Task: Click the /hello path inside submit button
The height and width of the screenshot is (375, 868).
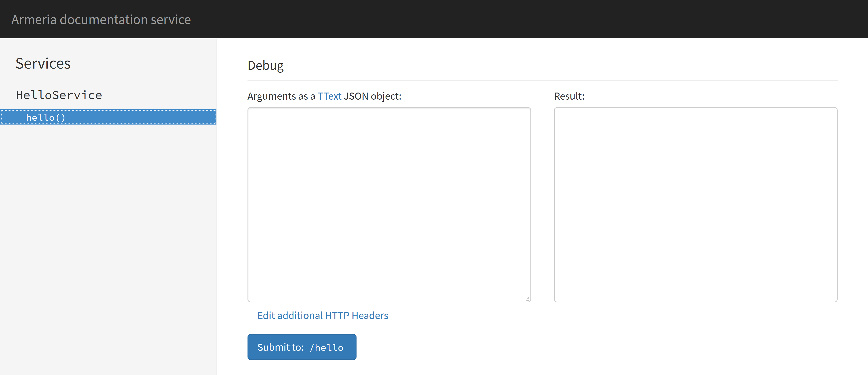Action: [327, 347]
